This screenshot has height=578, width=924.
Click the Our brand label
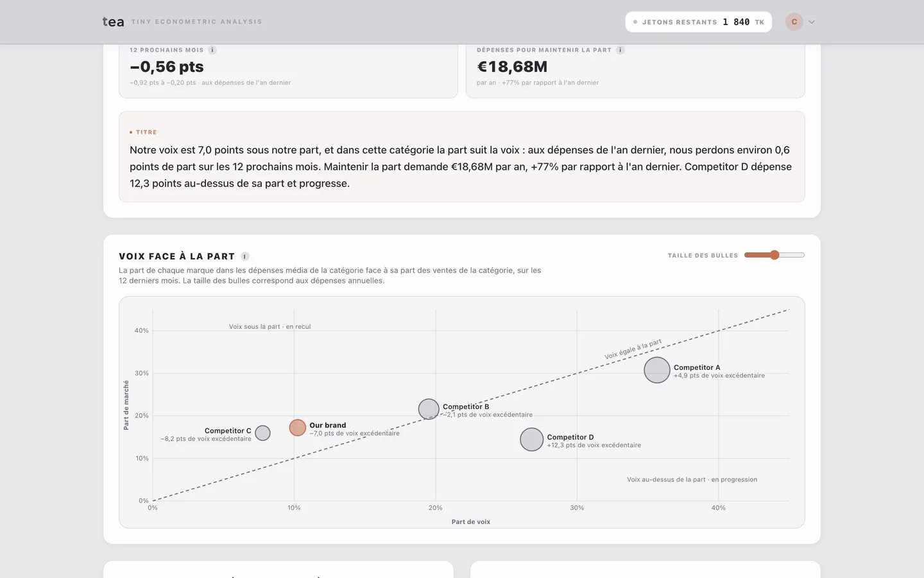pos(328,425)
